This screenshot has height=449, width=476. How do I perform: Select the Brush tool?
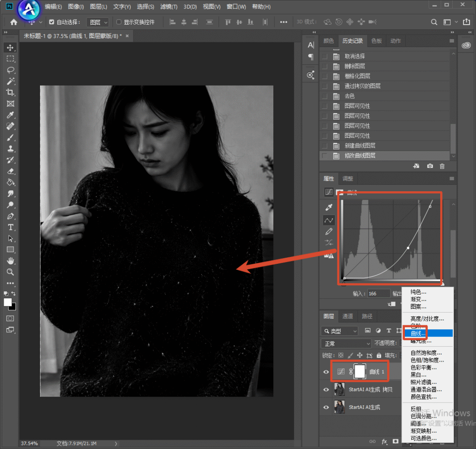[10, 137]
